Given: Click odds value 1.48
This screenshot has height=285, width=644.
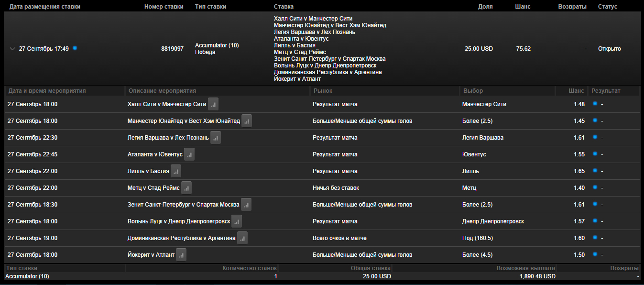Looking at the screenshot, I should (579, 104).
